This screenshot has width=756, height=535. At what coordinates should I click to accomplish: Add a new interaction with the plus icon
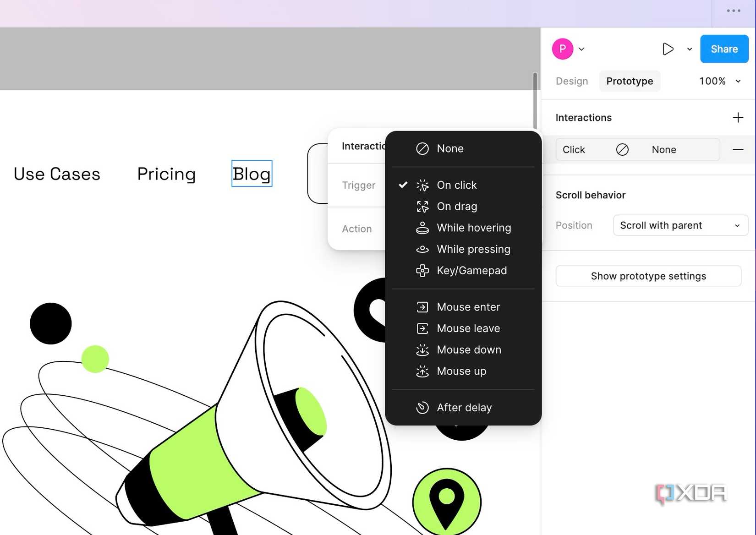click(x=738, y=117)
